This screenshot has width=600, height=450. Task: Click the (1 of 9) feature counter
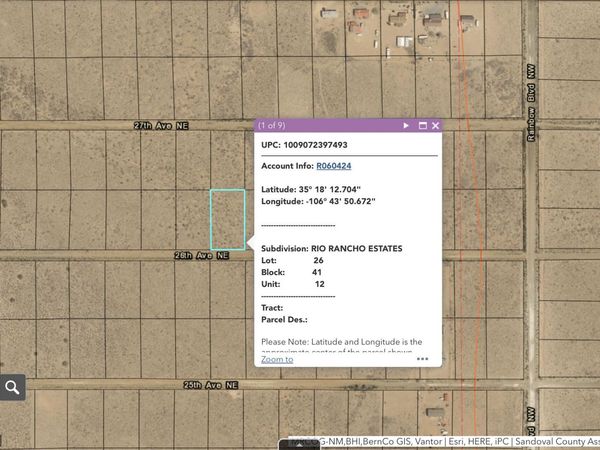coord(271,126)
